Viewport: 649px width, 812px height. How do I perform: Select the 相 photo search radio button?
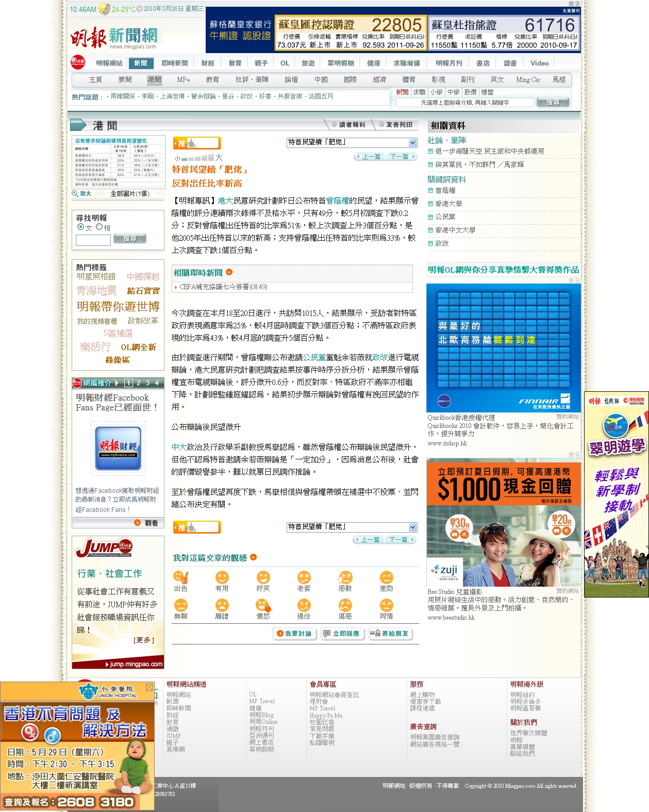tap(99, 227)
